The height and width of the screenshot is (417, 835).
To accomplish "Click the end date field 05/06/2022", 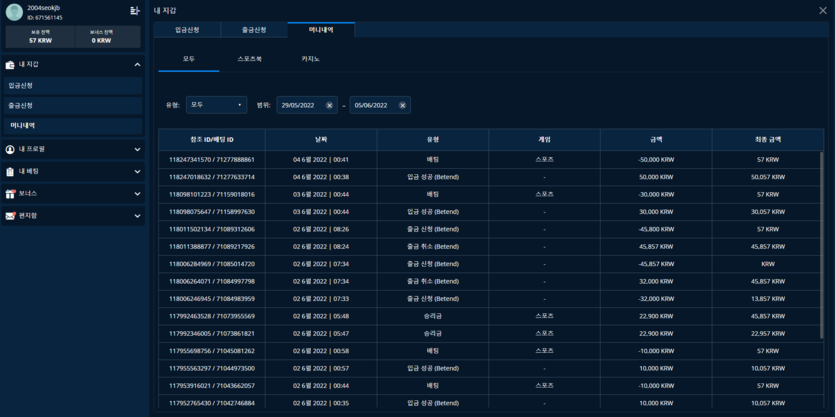I will pos(380,105).
